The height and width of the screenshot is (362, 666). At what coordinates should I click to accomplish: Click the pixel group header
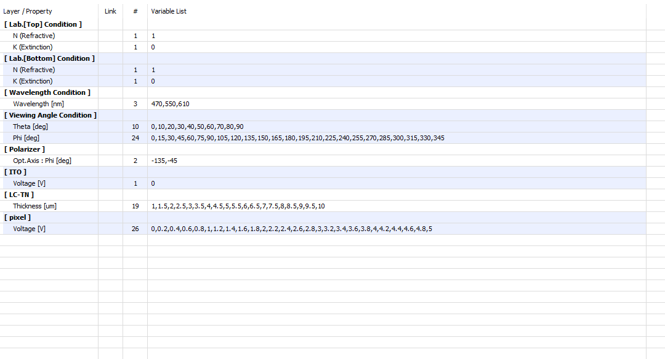17,217
